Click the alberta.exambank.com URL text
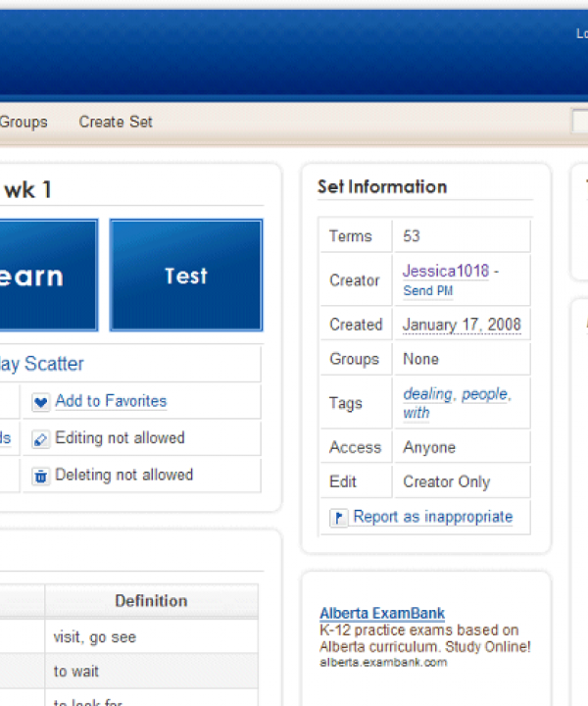Image resolution: width=588 pixels, height=706 pixels. 383,662
